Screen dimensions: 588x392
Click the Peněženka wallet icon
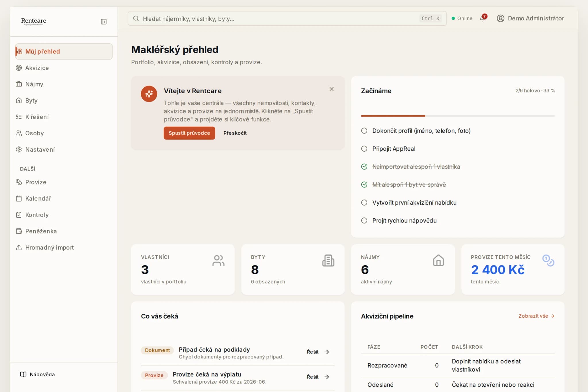[19, 231]
